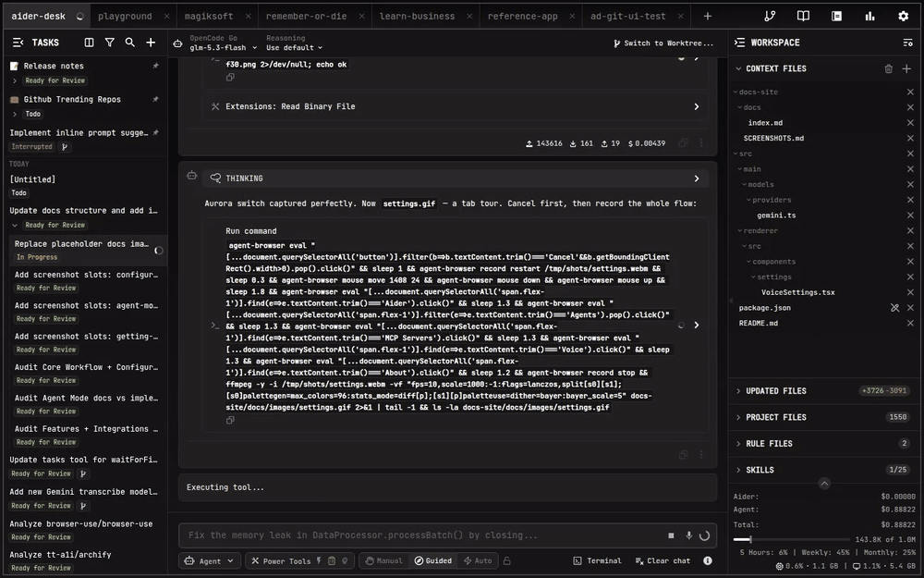Screen dimensions: 924x578
Task: Click the prompt input field
Action: click(x=421, y=535)
